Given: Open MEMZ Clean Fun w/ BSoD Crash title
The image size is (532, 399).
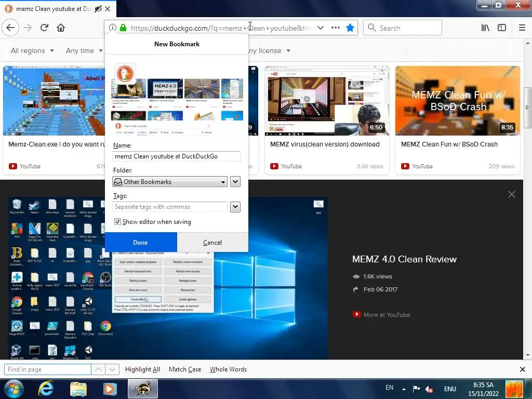Looking at the screenshot, I should (x=449, y=144).
